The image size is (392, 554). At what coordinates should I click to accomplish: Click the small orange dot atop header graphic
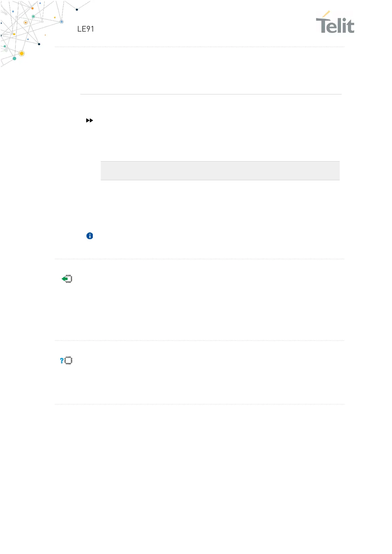(x=32, y=8)
